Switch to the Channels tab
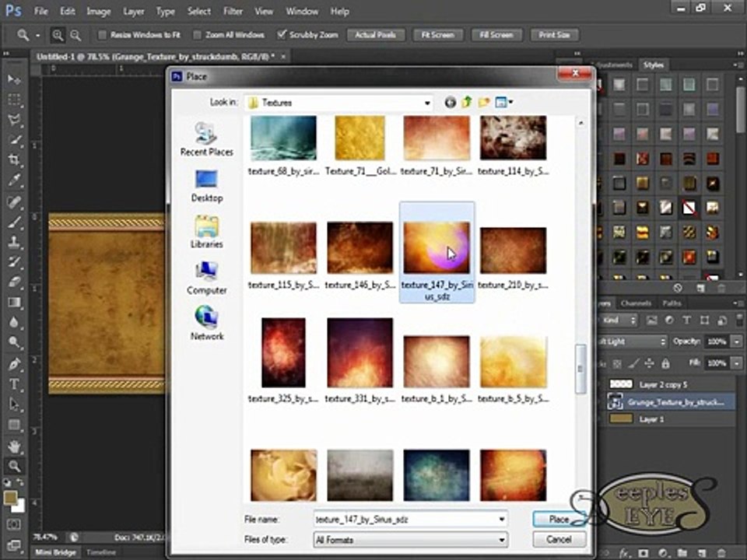This screenshot has width=747, height=560. 636,303
